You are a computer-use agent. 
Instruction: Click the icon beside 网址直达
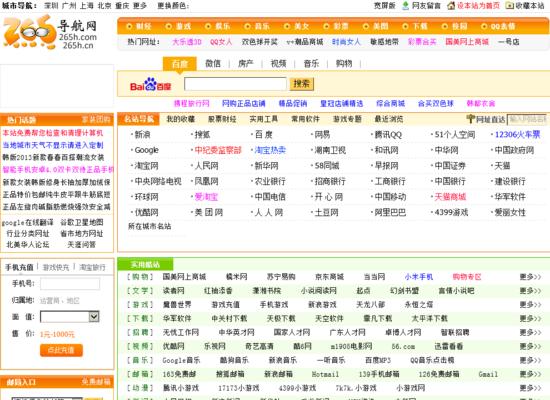471,119
